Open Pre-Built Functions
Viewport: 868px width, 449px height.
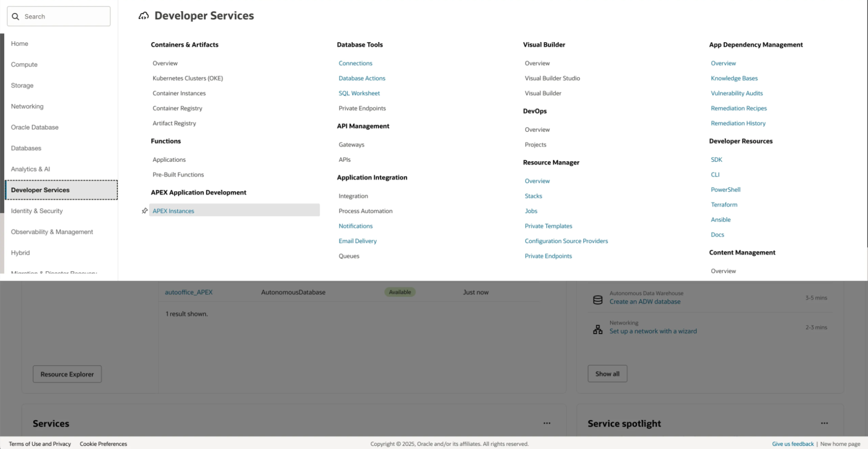point(178,175)
